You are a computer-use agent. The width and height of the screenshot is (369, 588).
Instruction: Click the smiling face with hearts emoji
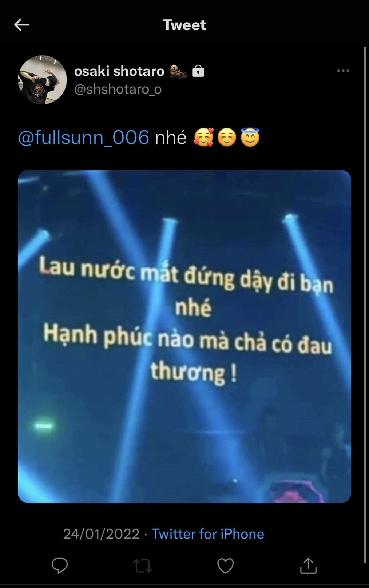coord(203,138)
